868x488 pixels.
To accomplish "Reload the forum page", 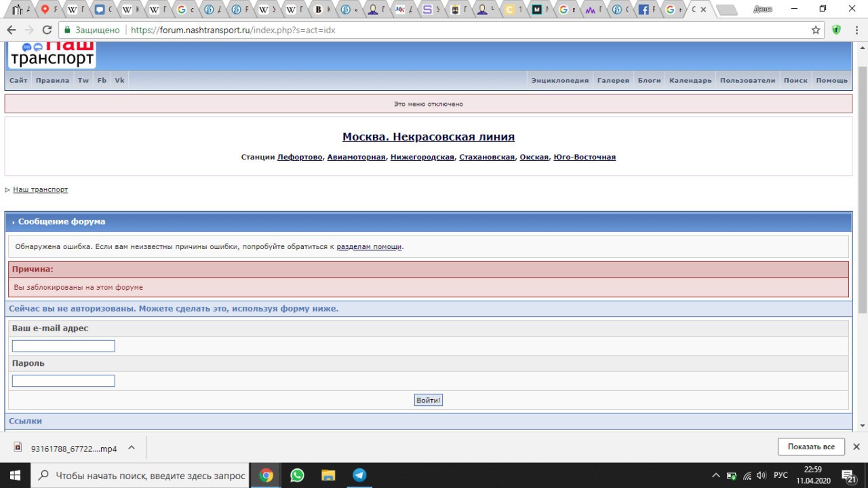I will pyautogui.click(x=47, y=30).
